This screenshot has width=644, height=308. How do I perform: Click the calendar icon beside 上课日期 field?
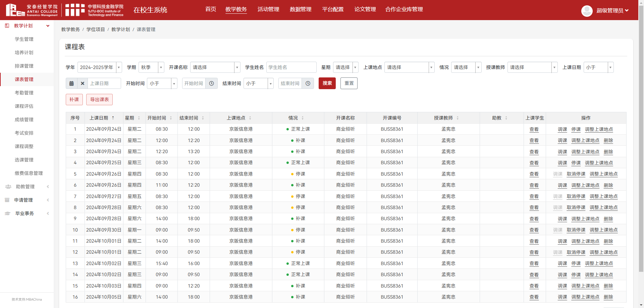[x=71, y=83]
